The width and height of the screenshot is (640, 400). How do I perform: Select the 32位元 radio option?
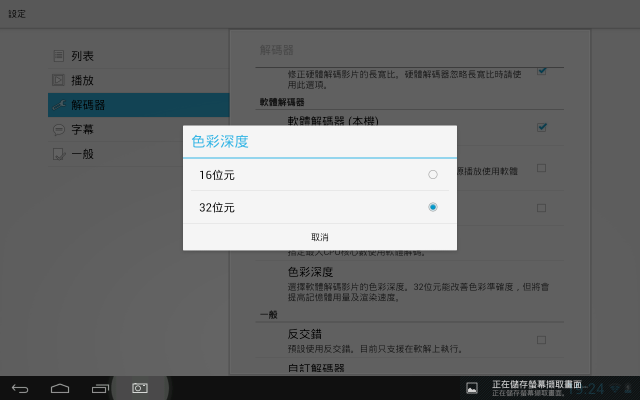320,207
